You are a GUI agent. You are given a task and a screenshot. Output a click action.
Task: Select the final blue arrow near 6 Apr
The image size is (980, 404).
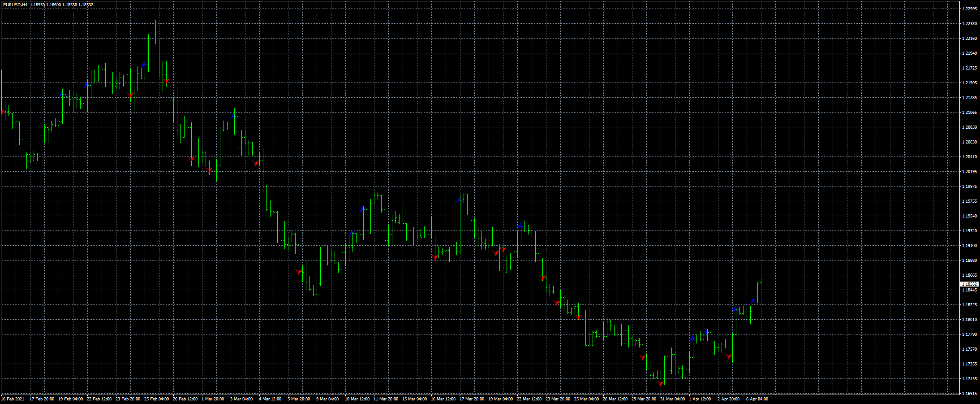tap(753, 301)
